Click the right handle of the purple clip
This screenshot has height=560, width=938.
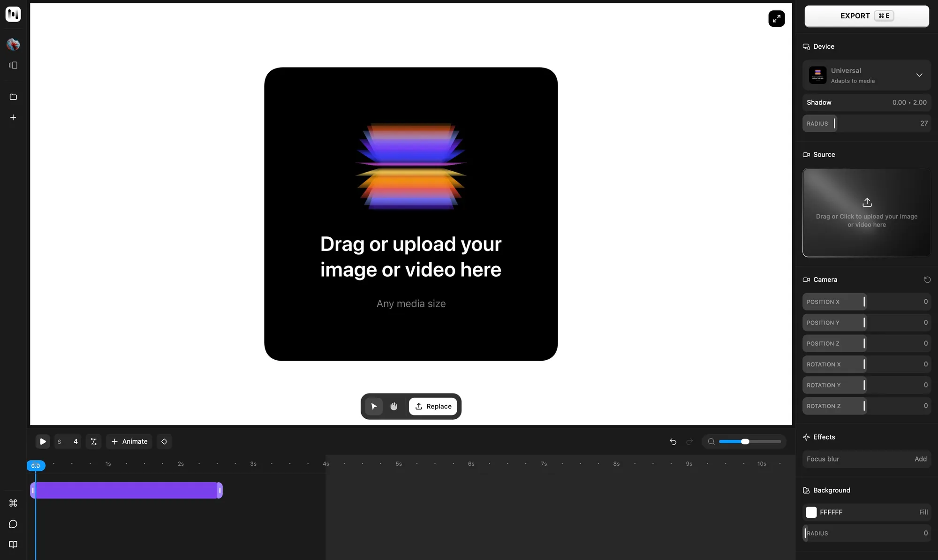219,490
